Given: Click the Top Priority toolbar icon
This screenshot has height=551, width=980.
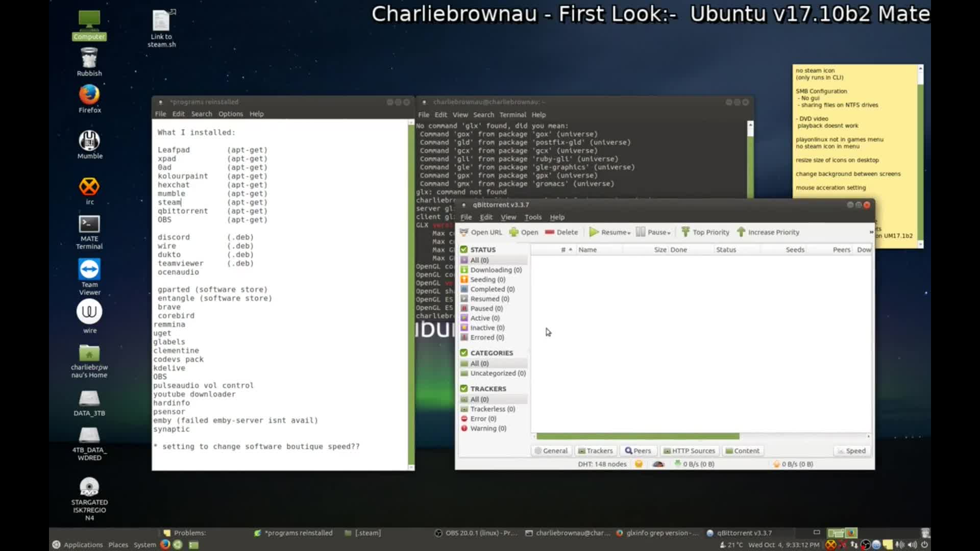Looking at the screenshot, I should 685,232.
